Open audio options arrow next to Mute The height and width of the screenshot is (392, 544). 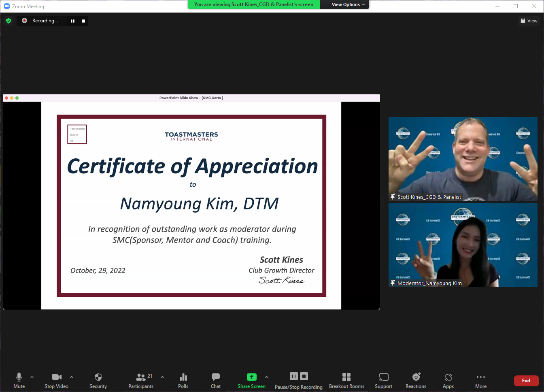coord(32,377)
